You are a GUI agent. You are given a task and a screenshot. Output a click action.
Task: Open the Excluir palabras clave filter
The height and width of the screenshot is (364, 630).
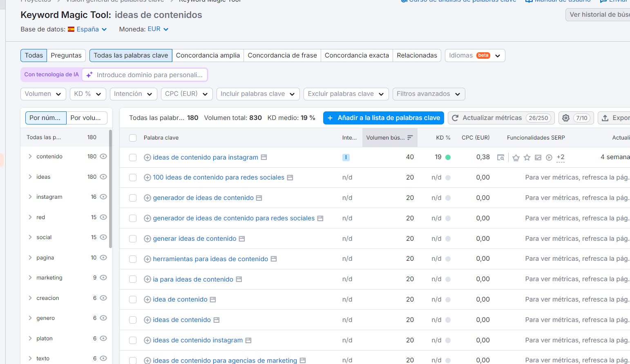(346, 94)
